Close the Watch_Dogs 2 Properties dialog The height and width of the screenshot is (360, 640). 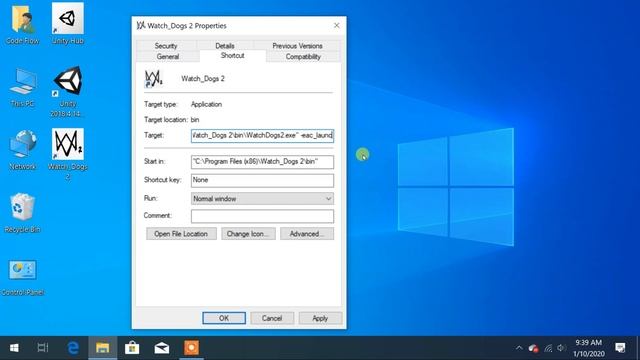tap(337, 25)
